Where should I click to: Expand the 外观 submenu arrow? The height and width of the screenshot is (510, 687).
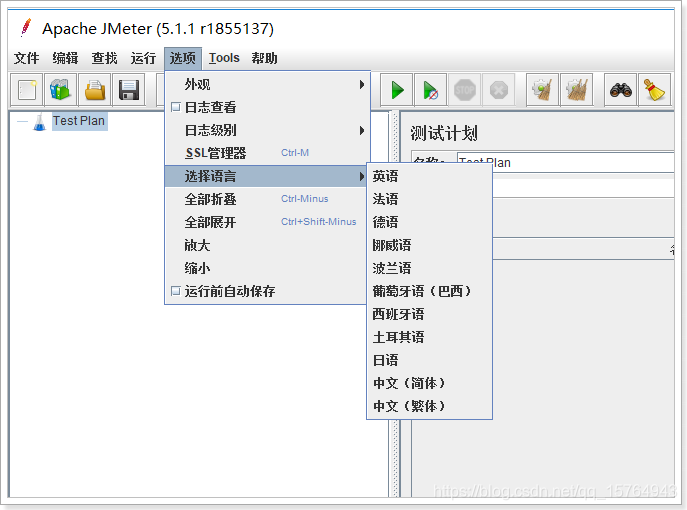point(361,84)
